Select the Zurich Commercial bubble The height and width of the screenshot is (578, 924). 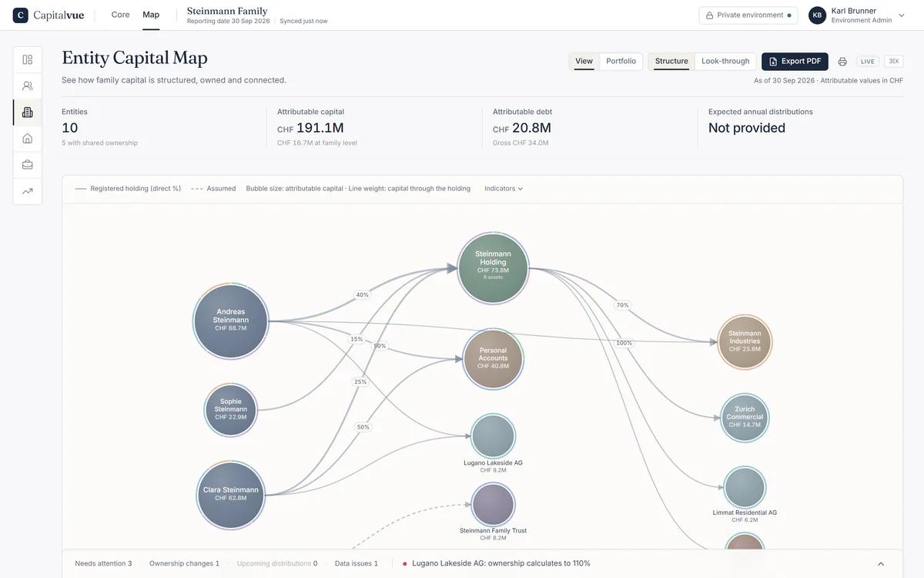point(745,417)
